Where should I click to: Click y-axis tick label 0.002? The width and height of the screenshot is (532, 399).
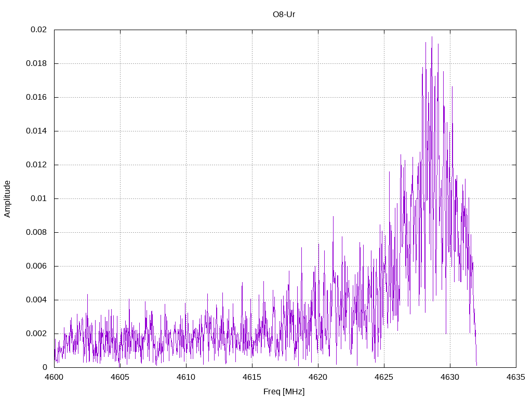tap(36, 334)
